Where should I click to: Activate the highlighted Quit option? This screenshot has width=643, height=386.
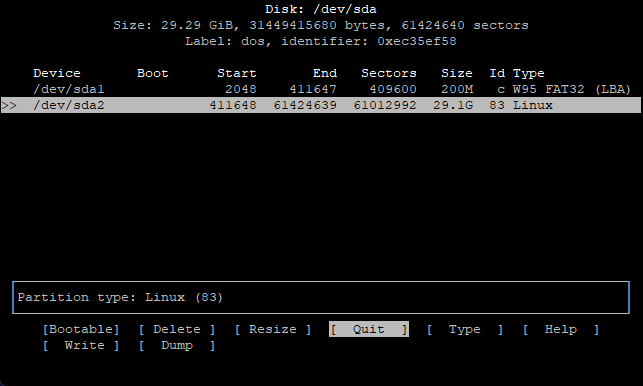tap(369, 329)
